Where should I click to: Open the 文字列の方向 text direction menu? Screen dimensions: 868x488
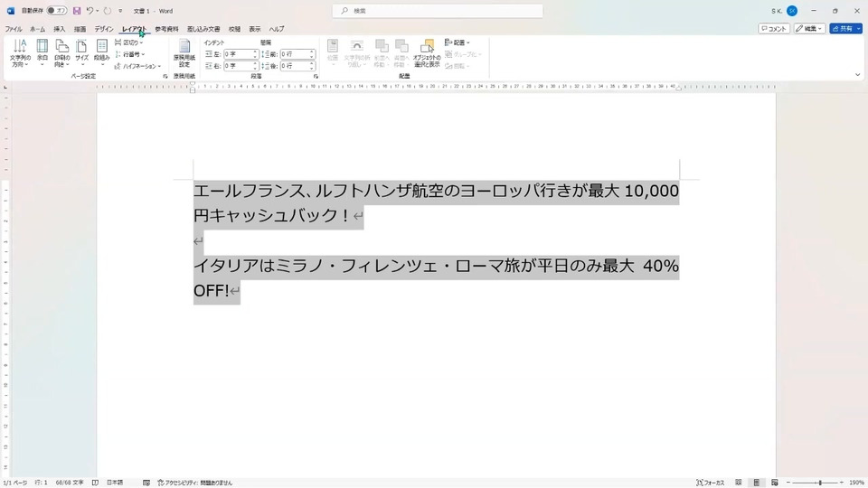[20, 53]
